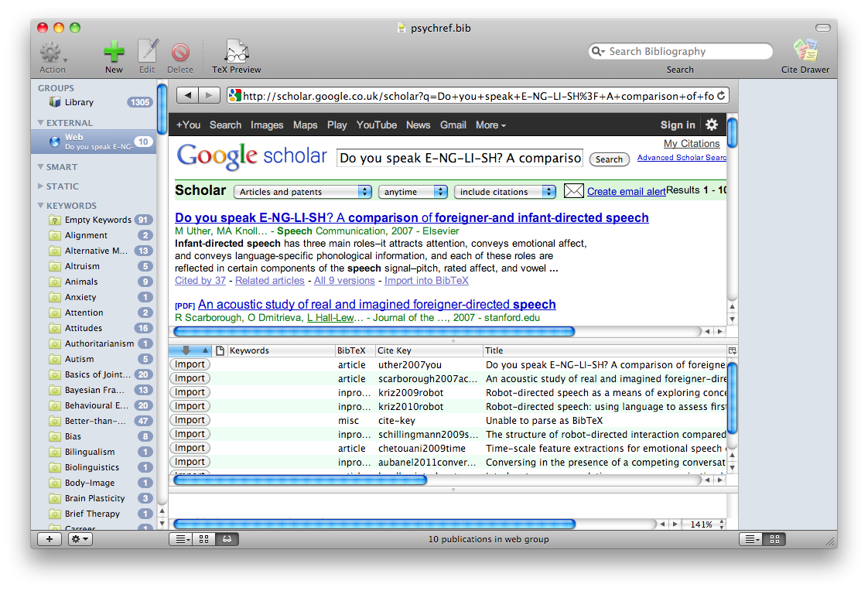Reload the Google Scholar page
868x591 pixels.
721,96
